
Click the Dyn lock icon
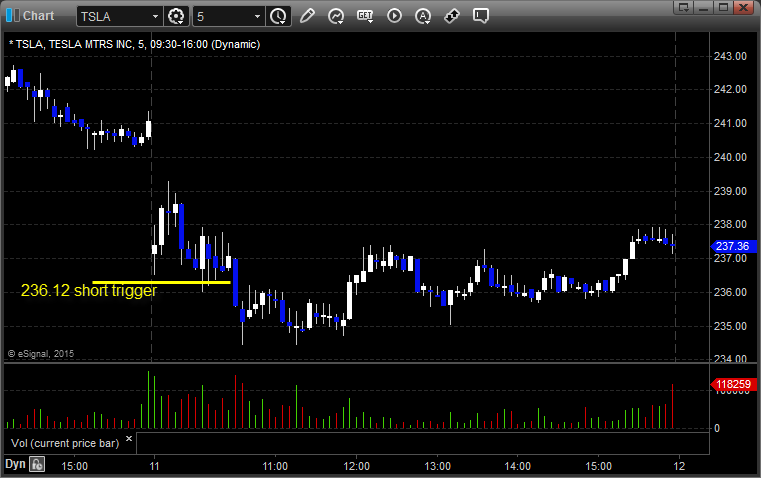pos(37,464)
